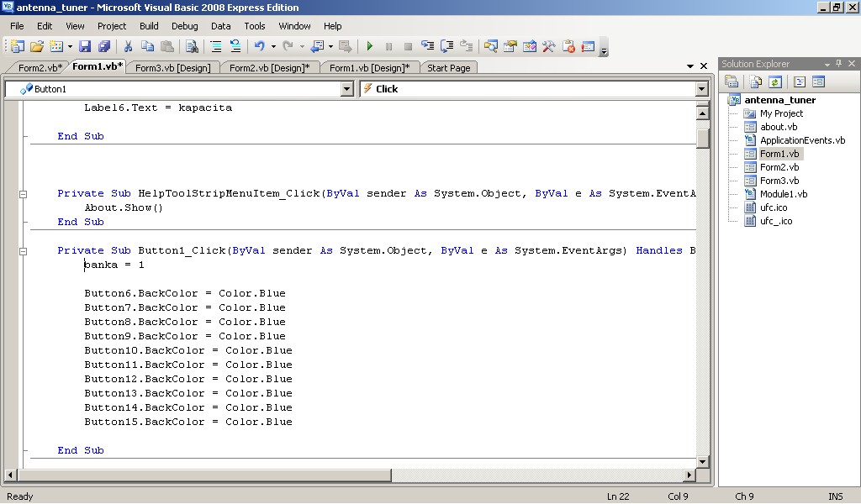Click the Undo arrow icon
Screen dimensions: 861x504
tap(260, 47)
